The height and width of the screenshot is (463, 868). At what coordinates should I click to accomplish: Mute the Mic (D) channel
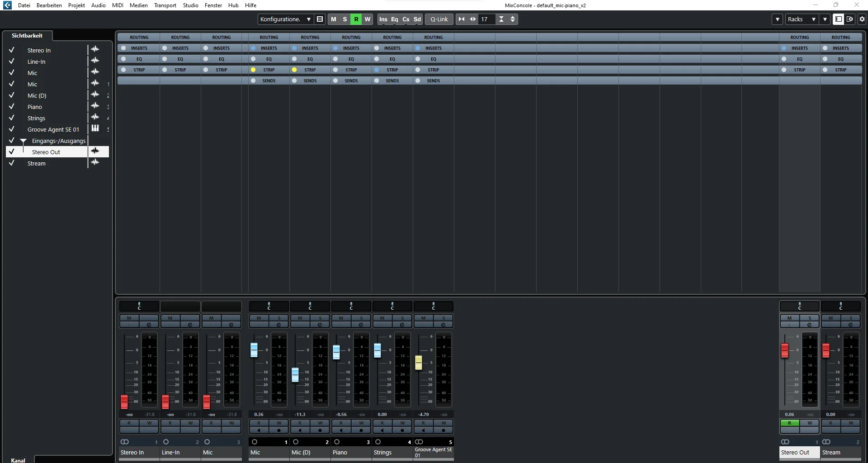pyautogui.click(x=300, y=318)
